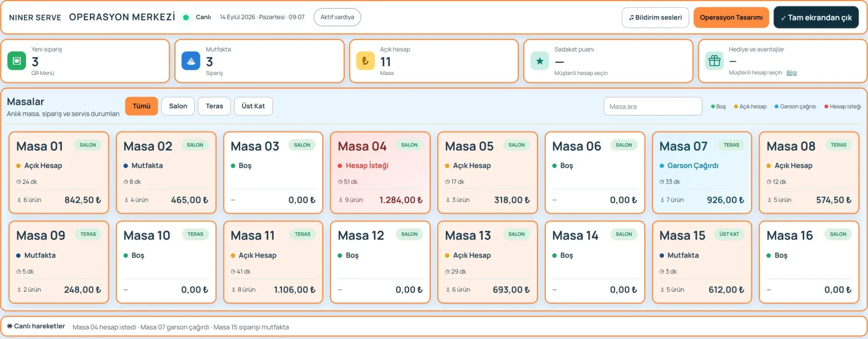Focus the Masa ara search field
The width and height of the screenshot is (868, 339).
653,106
